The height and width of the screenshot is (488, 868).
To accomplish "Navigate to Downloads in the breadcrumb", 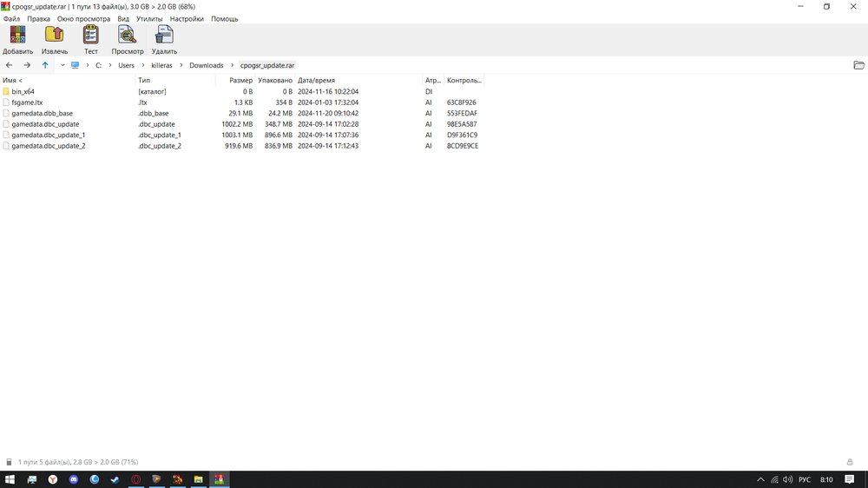I will click(x=207, y=65).
